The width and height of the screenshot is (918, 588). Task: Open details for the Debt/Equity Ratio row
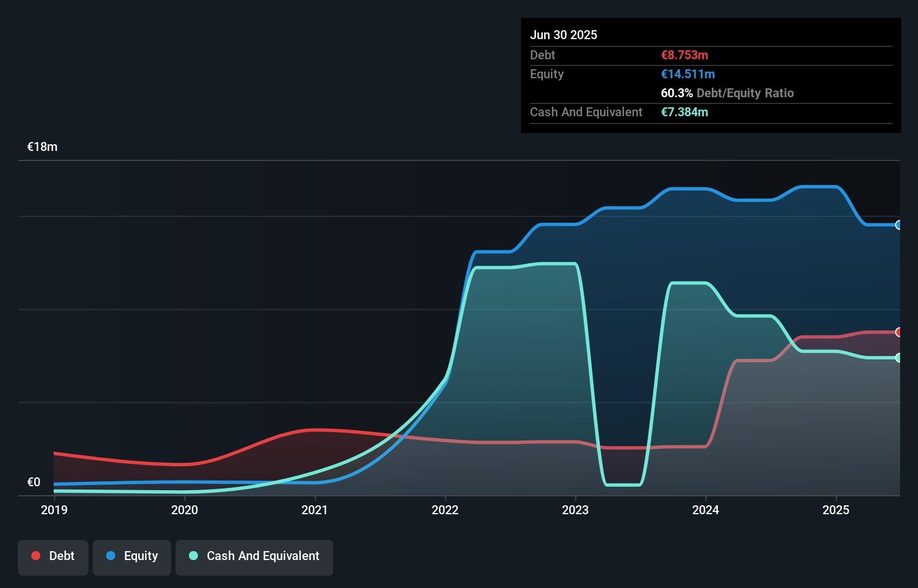(x=727, y=93)
